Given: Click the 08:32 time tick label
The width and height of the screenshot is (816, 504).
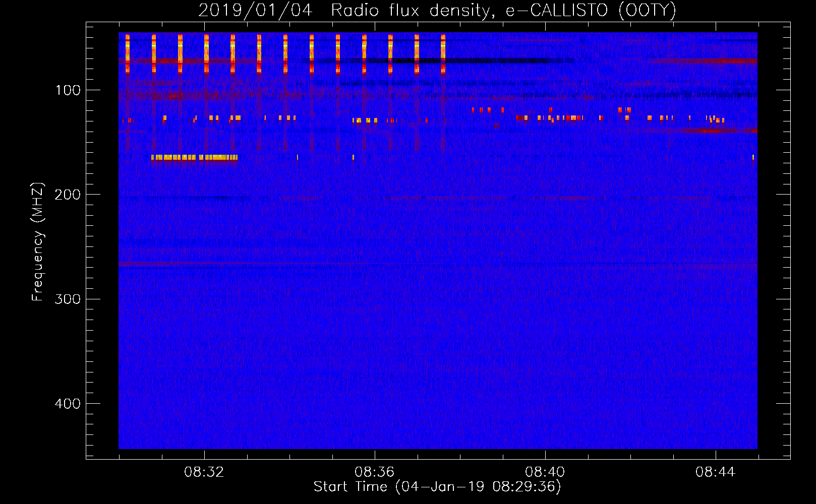Looking at the screenshot, I should click(x=204, y=472).
